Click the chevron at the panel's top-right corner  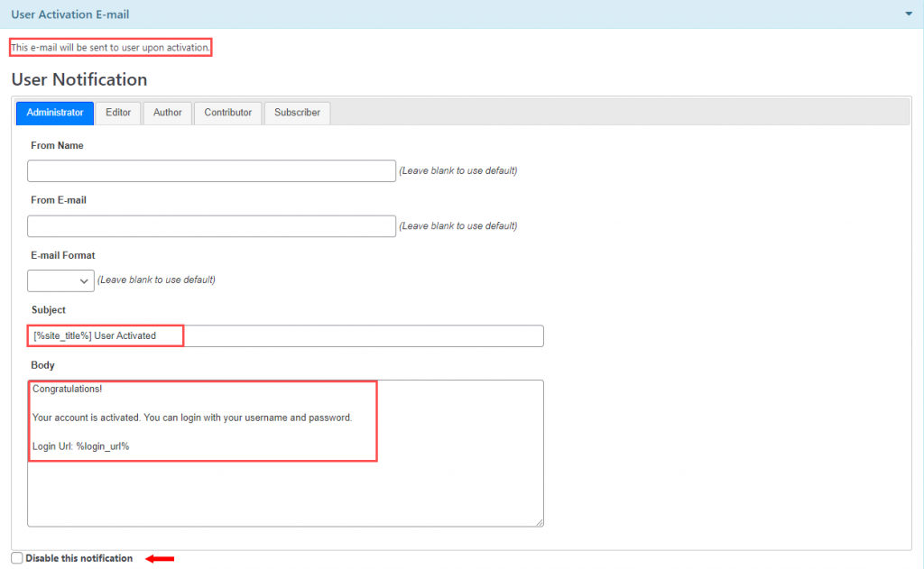(x=908, y=14)
